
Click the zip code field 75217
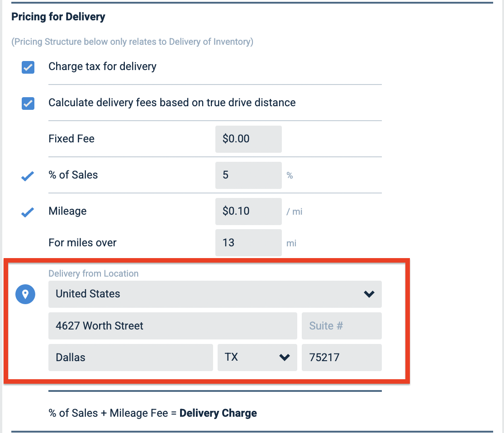pyautogui.click(x=342, y=358)
